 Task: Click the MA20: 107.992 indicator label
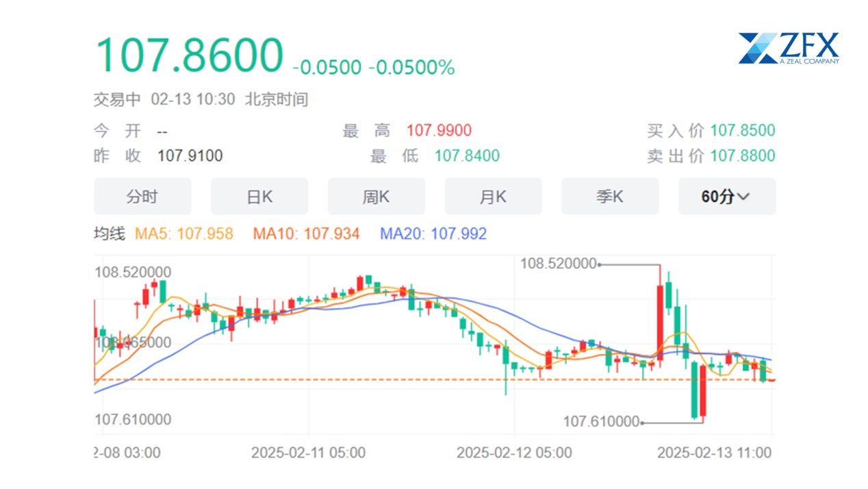pyautogui.click(x=433, y=234)
